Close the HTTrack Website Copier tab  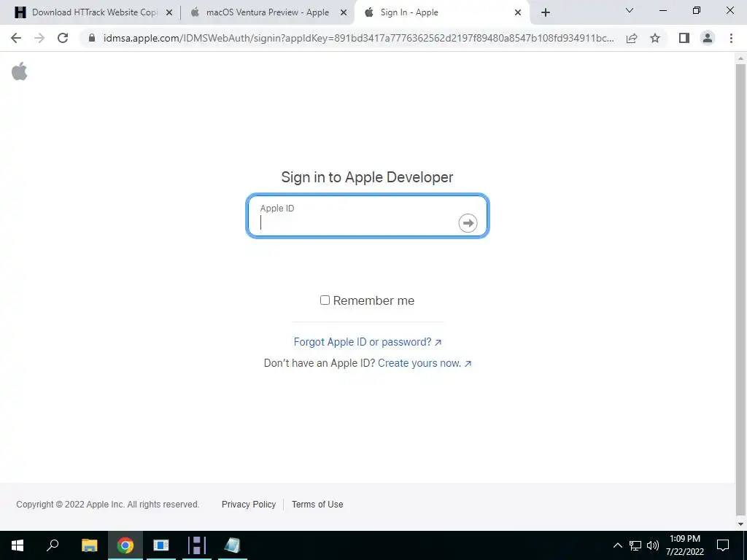[169, 13]
